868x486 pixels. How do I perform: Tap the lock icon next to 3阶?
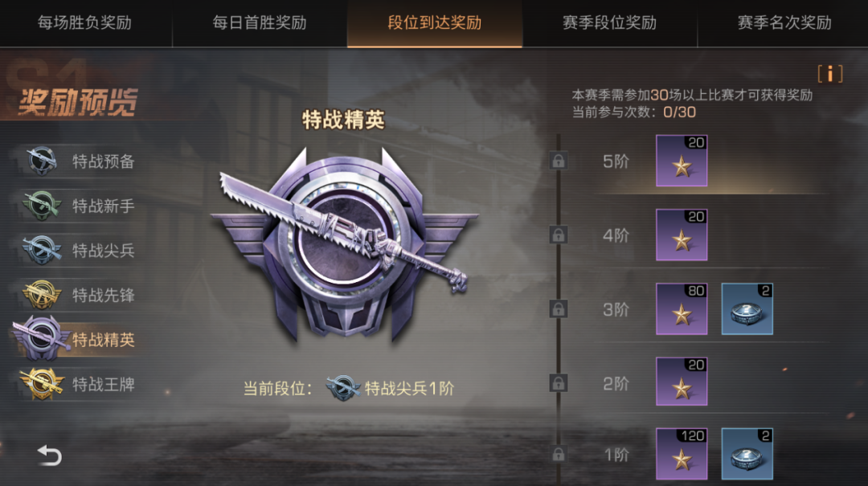558,308
